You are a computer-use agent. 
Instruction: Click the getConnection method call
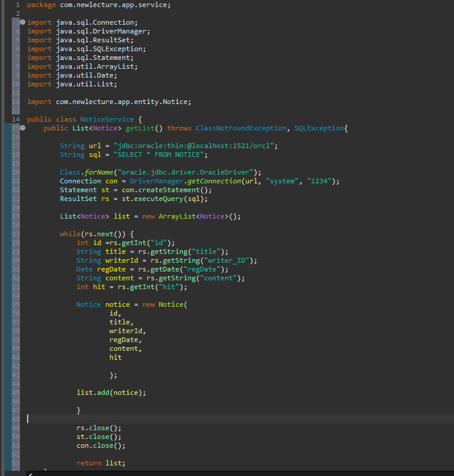pos(214,181)
